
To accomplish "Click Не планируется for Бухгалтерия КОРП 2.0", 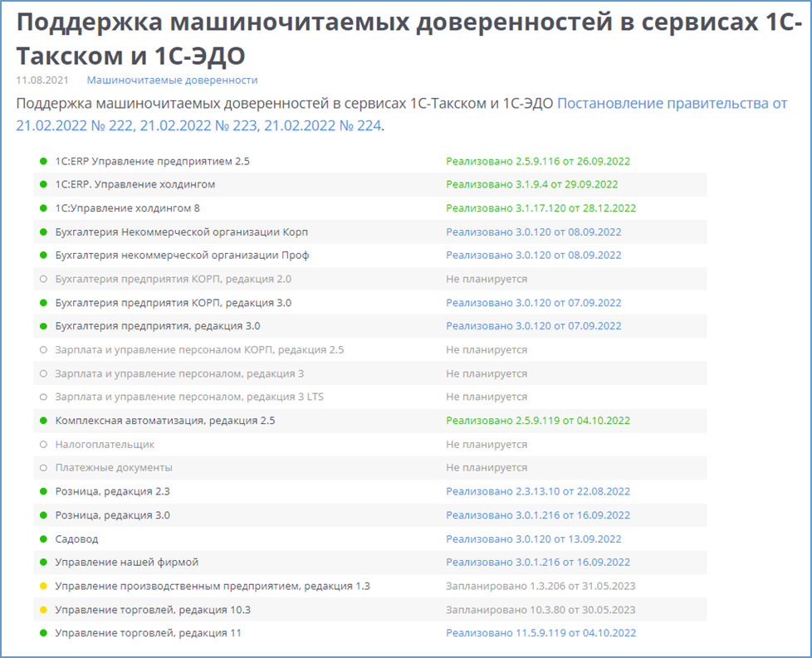I will pyautogui.click(x=487, y=279).
